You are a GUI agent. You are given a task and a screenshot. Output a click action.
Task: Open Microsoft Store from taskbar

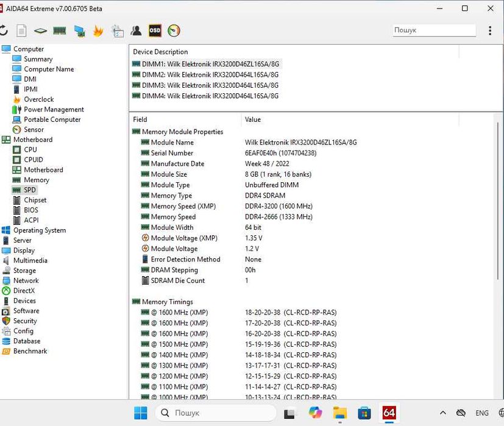coord(364,413)
